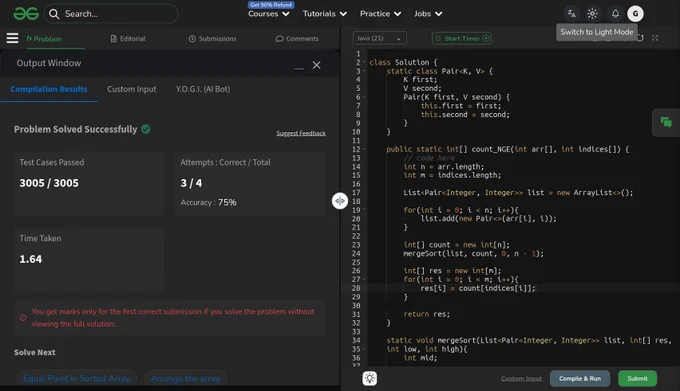
Task: Click the GeeksforGeeks logo
Action: tap(26, 14)
